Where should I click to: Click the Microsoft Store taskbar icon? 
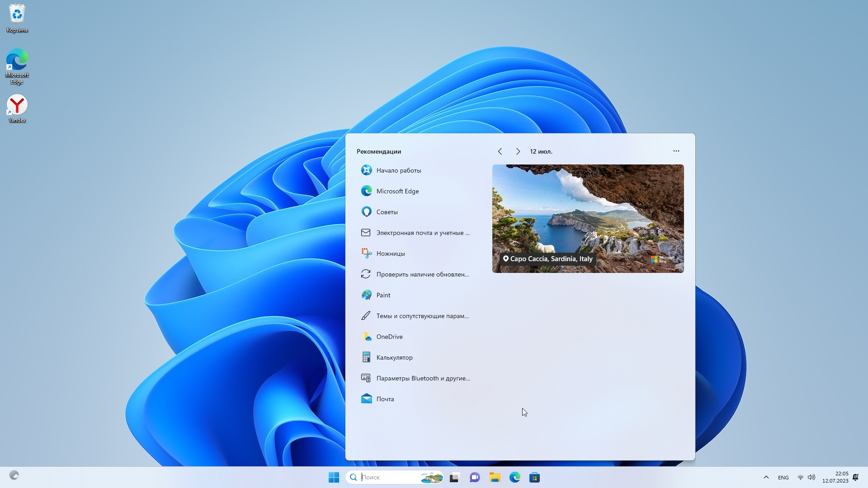pos(534,478)
